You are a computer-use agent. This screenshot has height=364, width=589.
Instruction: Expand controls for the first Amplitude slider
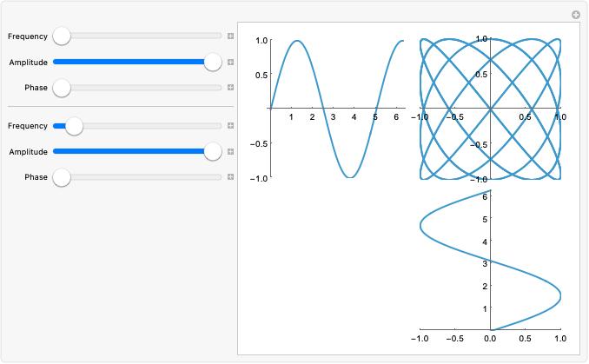[230, 62]
